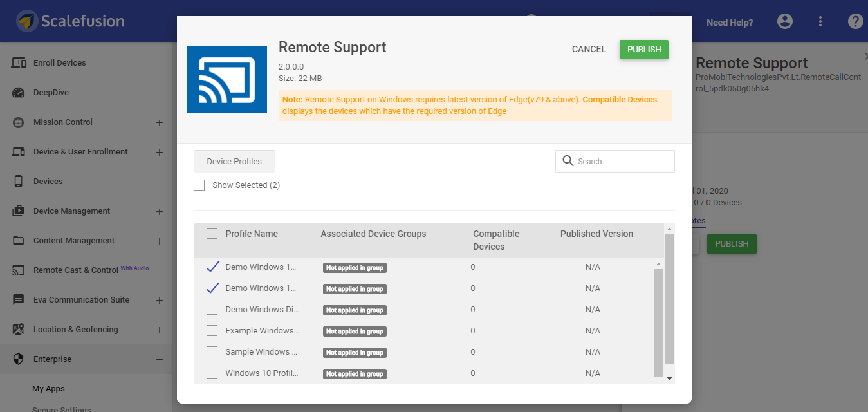Expand Eva Communication Suite with plus
Screen dimensions: 868x412
[x=160, y=300]
